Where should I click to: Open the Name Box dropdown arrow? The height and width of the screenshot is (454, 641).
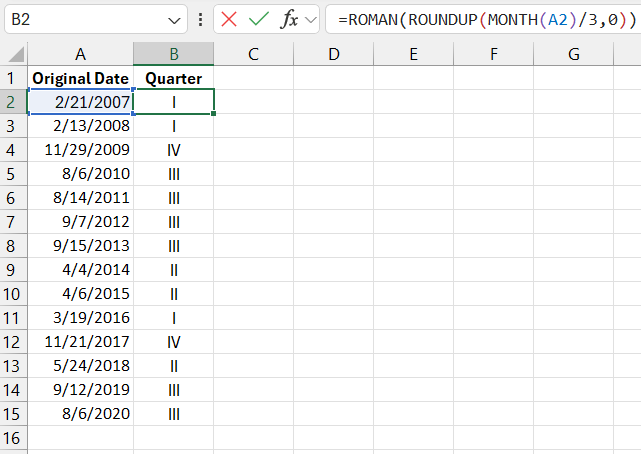click(174, 19)
